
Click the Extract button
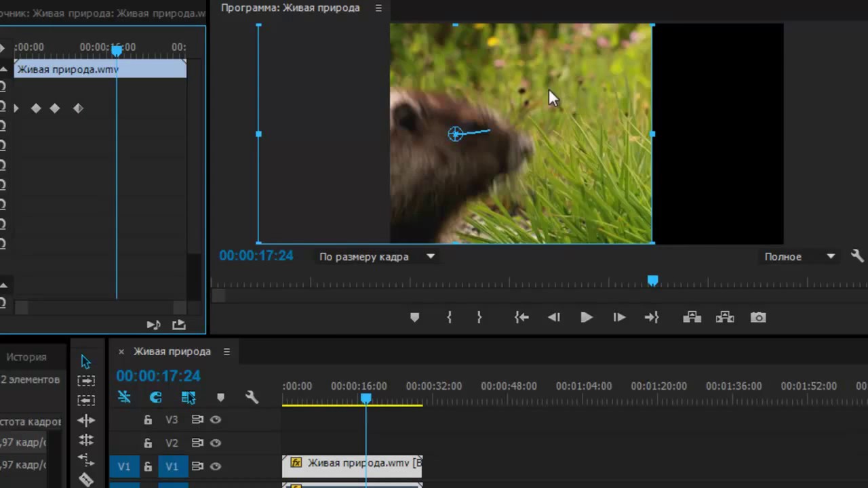tap(725, 317)
